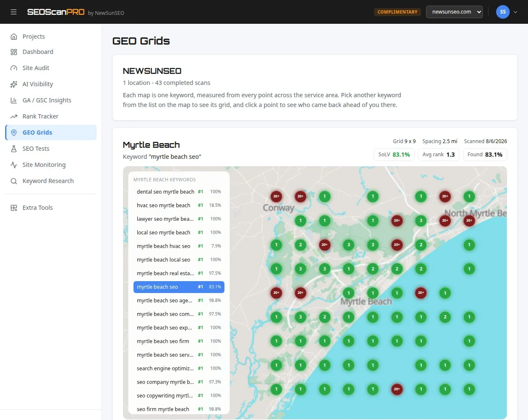Select keyword hvac seo myrtle beach

pos(179,206)
